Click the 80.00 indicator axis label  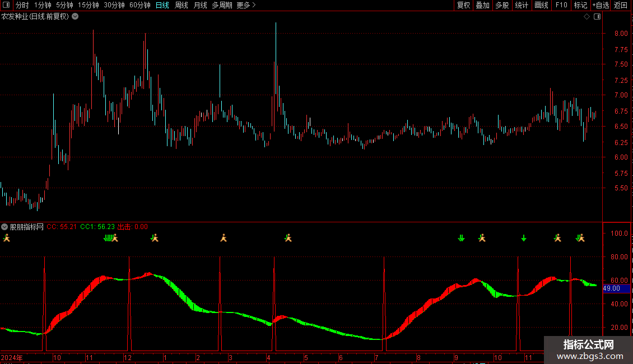click(619, 257)
